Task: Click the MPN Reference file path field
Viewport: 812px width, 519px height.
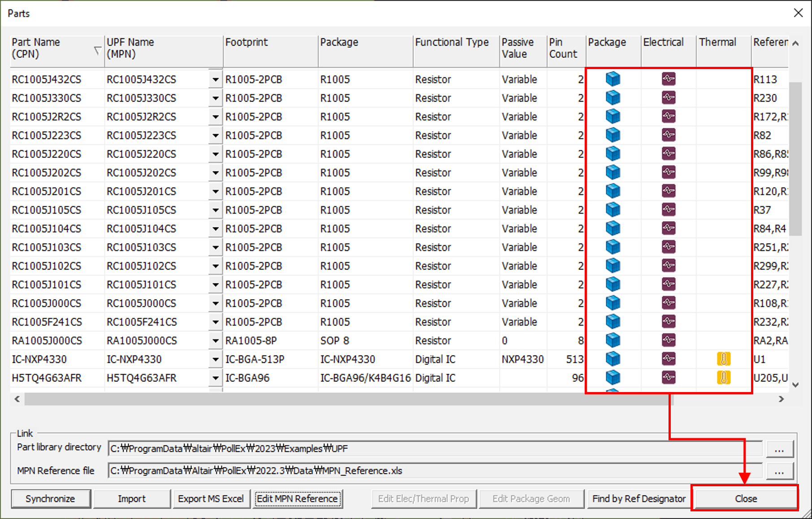Action: tap(434, 471)
